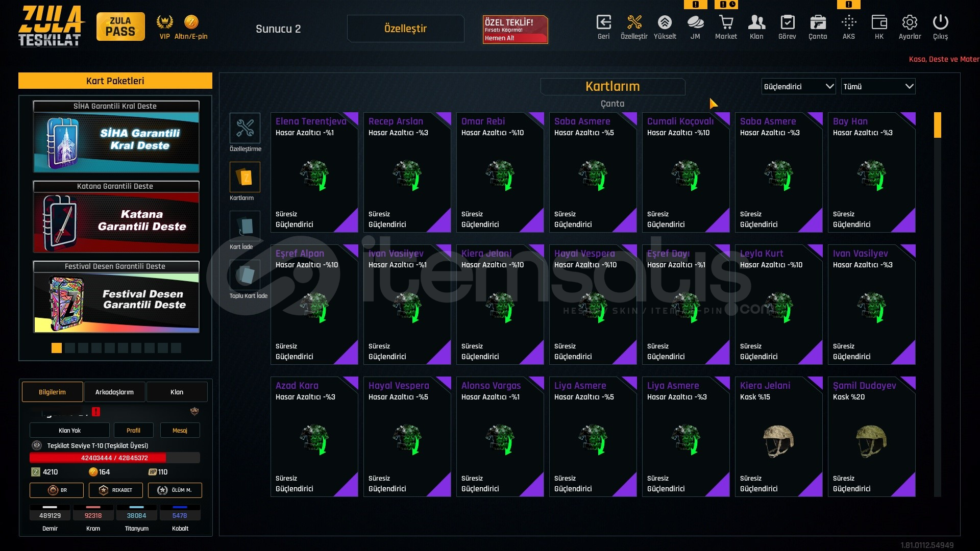
Task: Switch to the Klan tab in profile panel
Action: [177, 392]
